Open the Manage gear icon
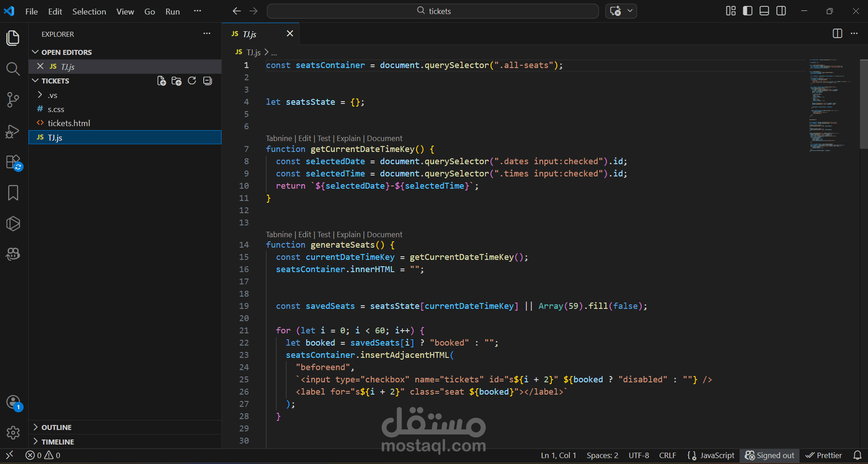 pyautogui.click(x=13, y=433)
